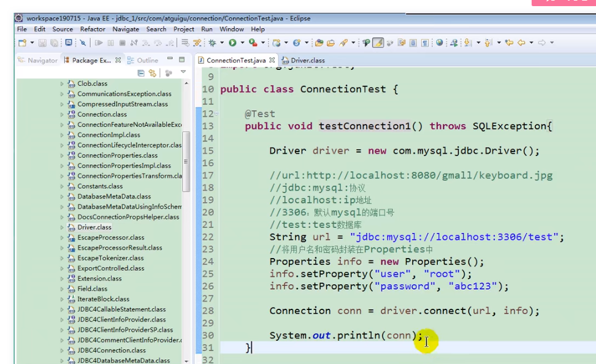The image size is (596, 364).
Task: Toggle Skip All Breakpoints
Action: pyautogui.click(x=83, y=43)
